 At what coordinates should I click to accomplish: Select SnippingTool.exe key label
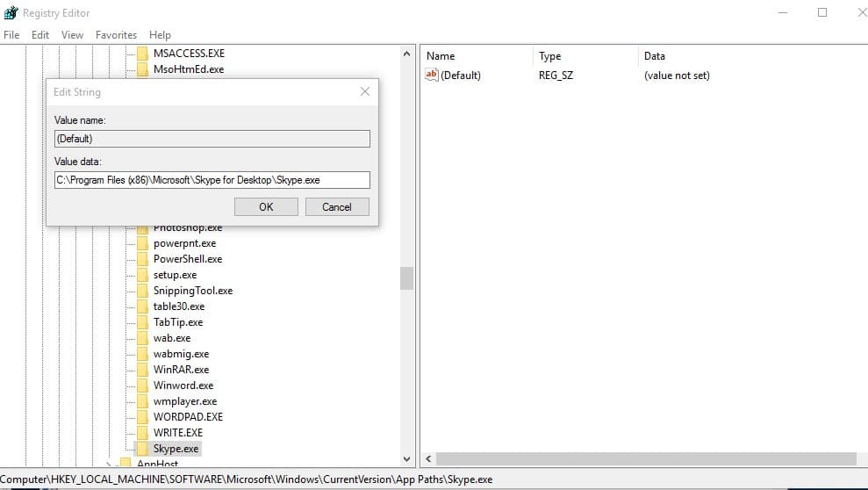point(193,291)
